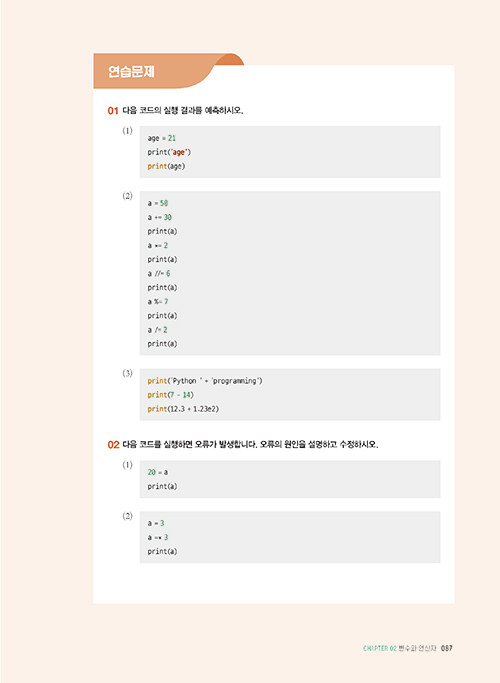
Task: Click the a = 50 code line
Action: pyautogui.click(x=158, y=203)
